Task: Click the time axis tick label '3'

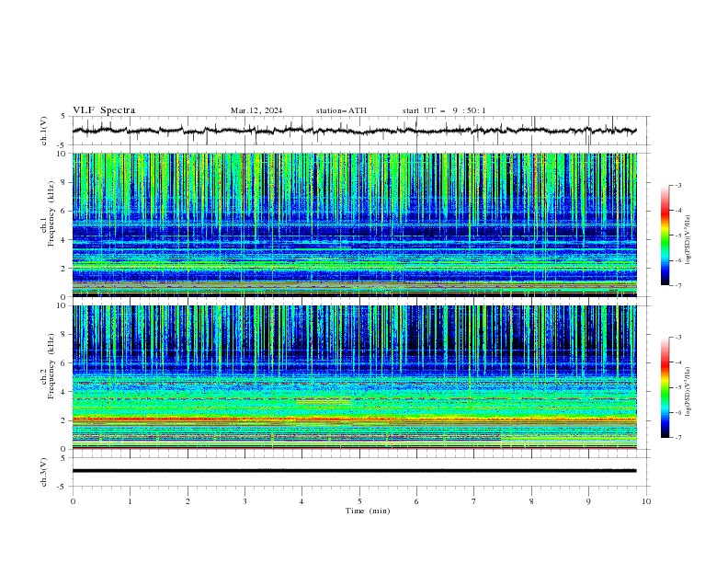Action: (245, 501)
